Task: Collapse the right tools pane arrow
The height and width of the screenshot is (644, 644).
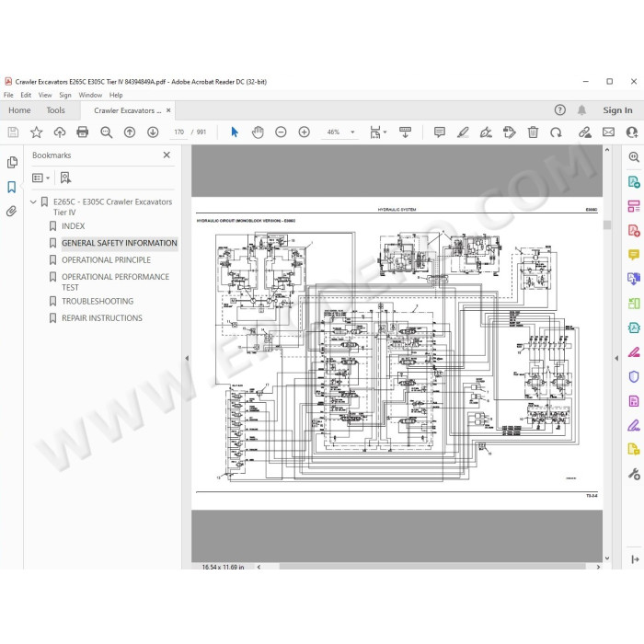Action: (616, 358)
